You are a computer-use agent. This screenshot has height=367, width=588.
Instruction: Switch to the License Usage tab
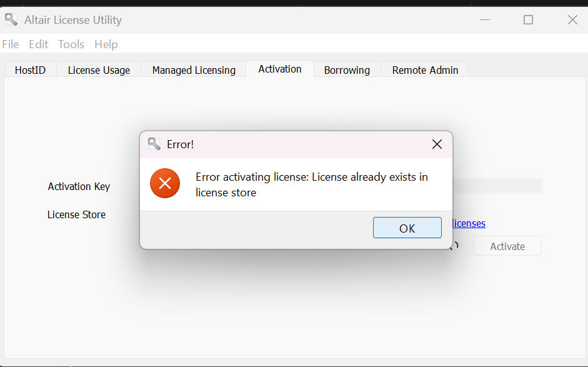99,70
